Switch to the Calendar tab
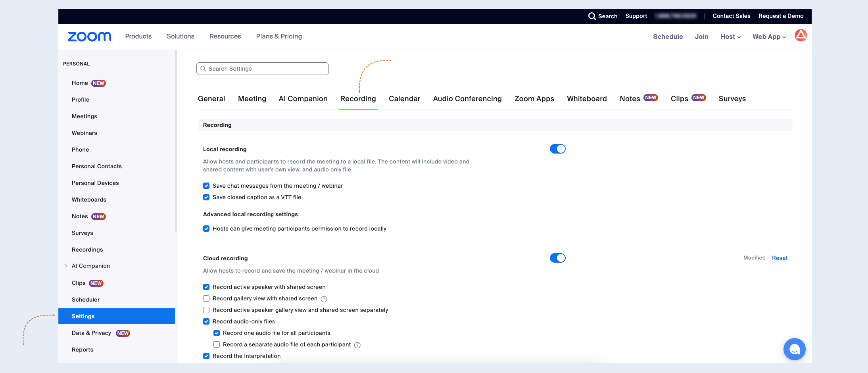Image resolution: width=868 pixels, height=373 pixels. pyautogui.click(x=404, y=99)
